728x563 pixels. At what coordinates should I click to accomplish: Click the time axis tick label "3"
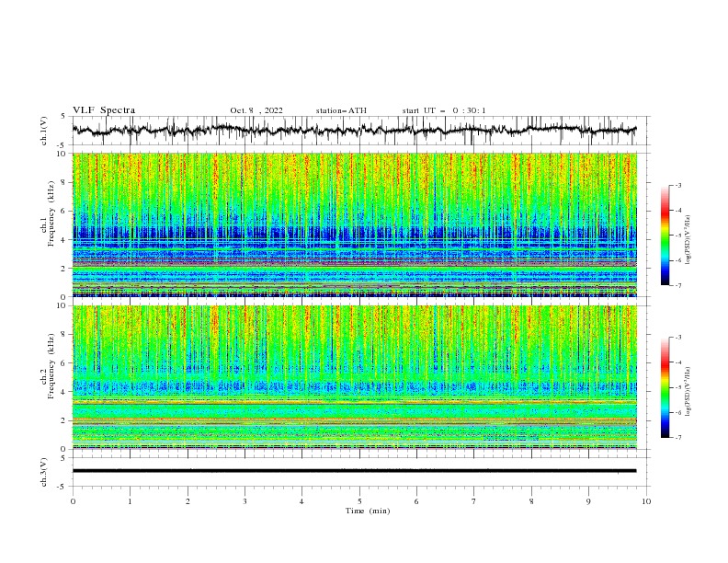245,501
